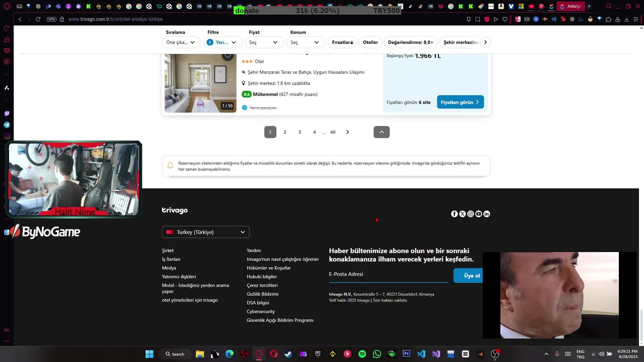
Task: Open Sıralama 'Öne çıka...' dropdown
Action: click(x=181, y=42)
